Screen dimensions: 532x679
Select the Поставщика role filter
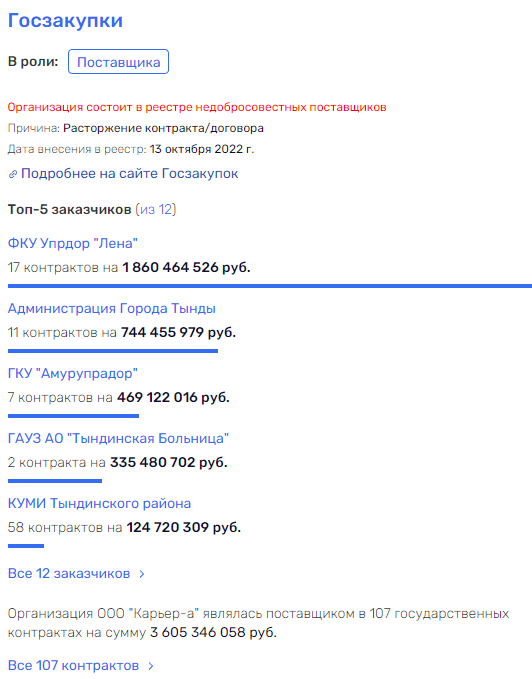pos(118,62)
